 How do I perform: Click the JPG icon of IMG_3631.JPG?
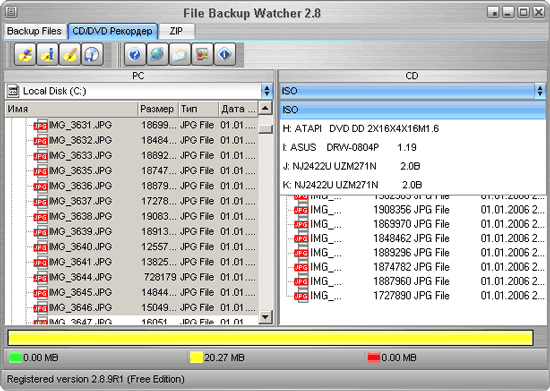(x=41, y=125)
